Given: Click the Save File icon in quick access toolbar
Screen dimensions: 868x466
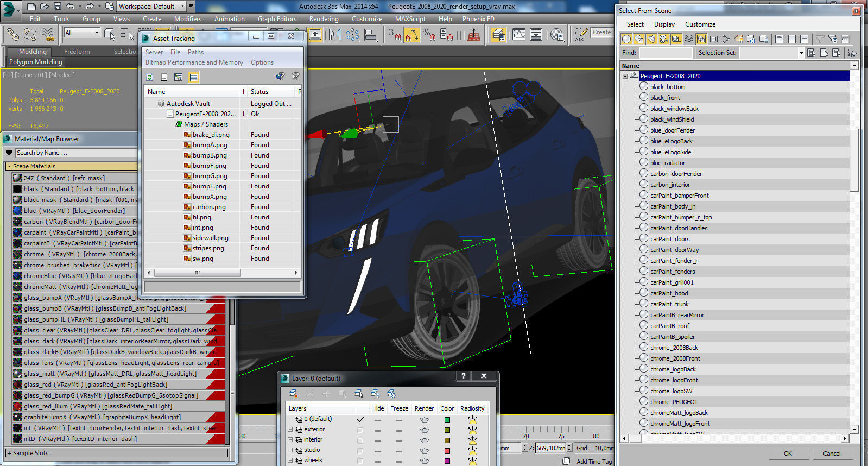Looking at the screenshot, I should [x=58, y=7].
